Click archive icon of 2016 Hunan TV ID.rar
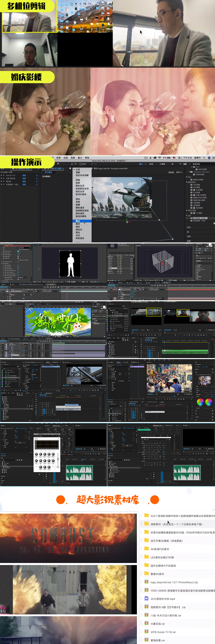Image resolution: width=215 pixels, height=644 pixels. point(147,632)
